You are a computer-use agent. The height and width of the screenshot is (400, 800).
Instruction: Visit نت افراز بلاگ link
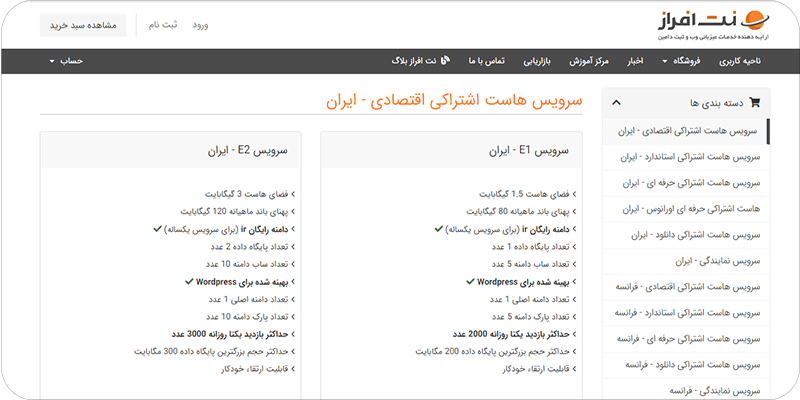[414, 61]
